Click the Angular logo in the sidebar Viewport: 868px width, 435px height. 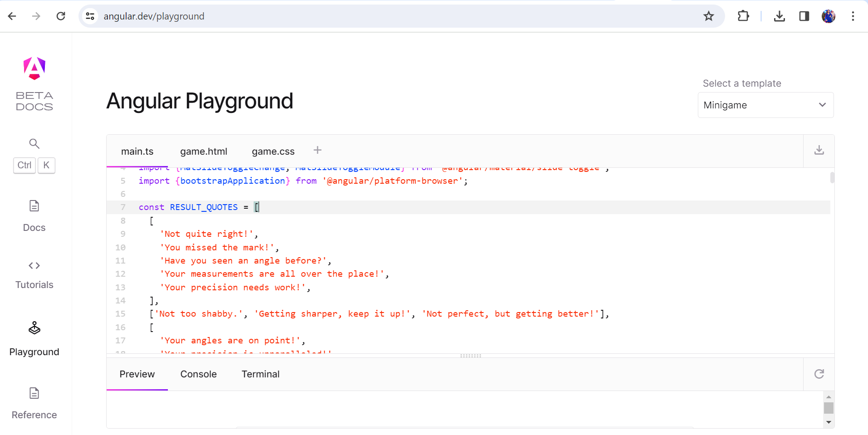34,68
